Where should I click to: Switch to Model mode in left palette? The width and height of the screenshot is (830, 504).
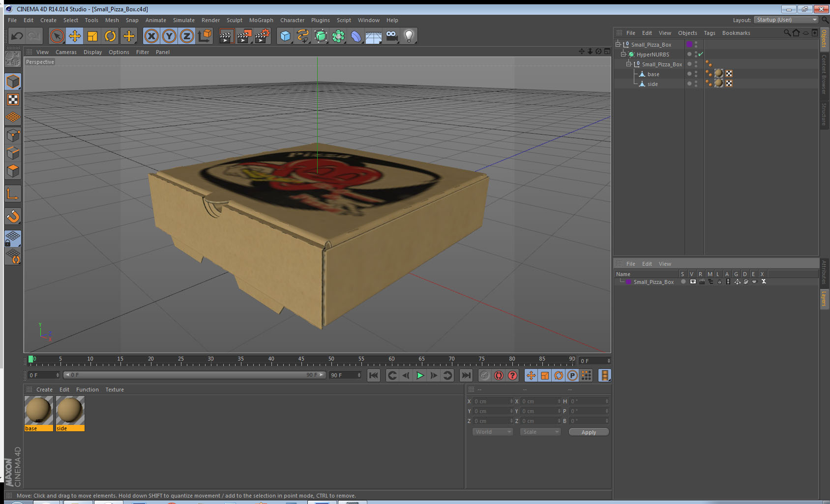(x=13, y=82)
